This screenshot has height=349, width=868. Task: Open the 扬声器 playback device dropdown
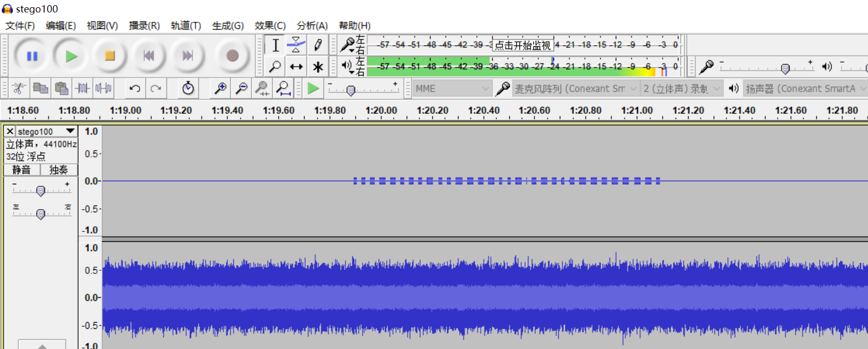click(x=805, y=89)
